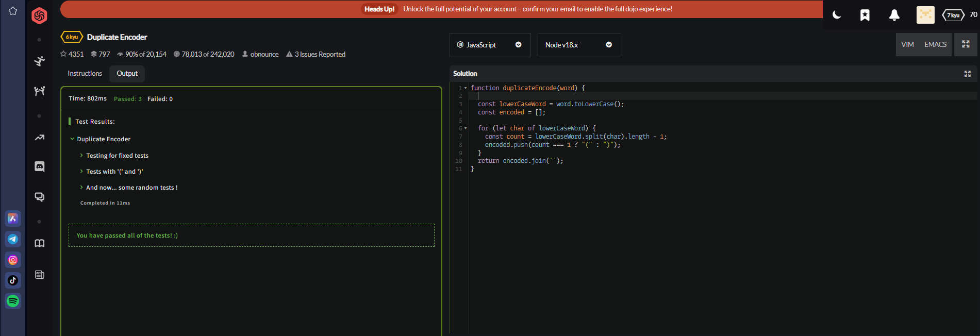Open the JavaScript language dropdown

click(x=490, y=45)
